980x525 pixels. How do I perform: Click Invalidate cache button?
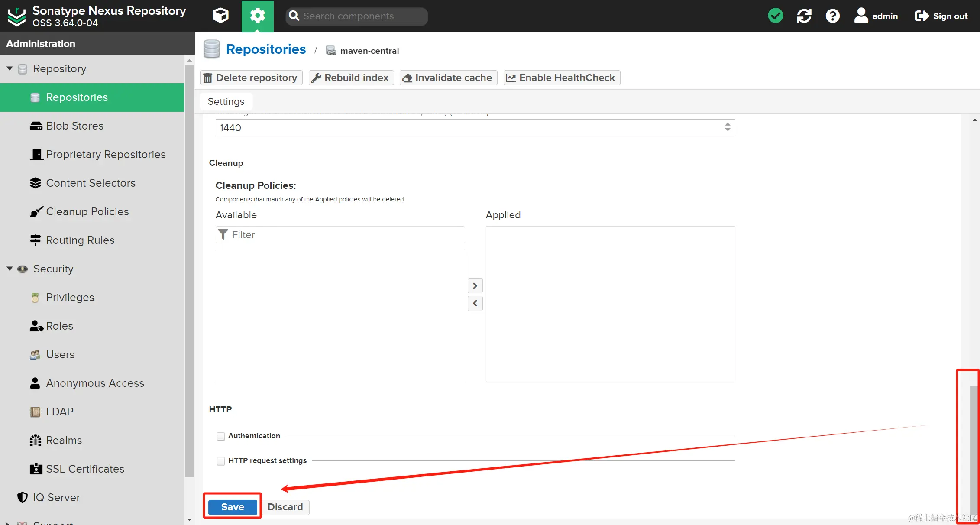(x=448, y=78)
